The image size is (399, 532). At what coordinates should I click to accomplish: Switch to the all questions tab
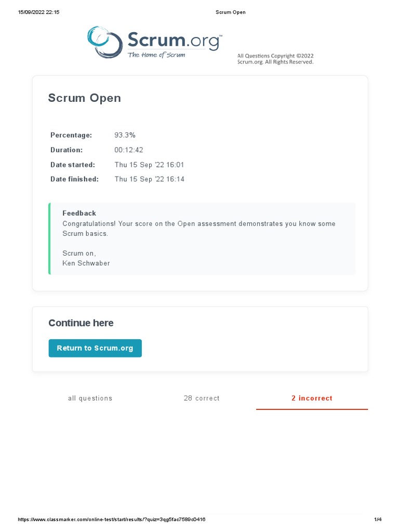90,398
